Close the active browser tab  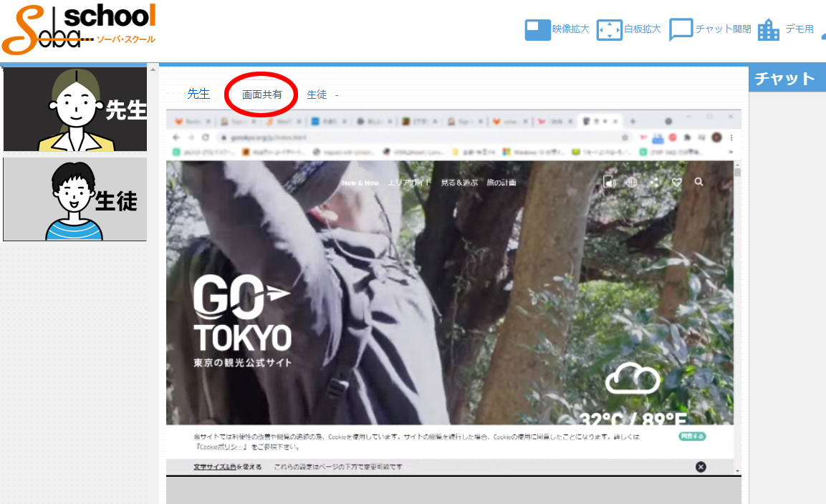click(615, 121)
